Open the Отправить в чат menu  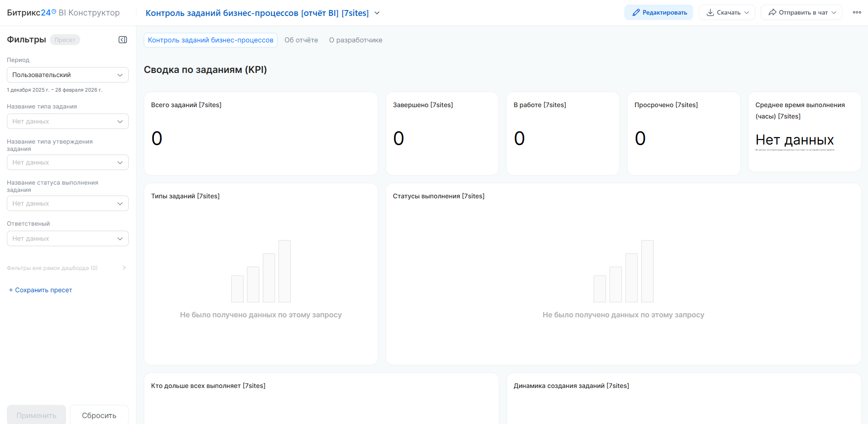(x=801, y=12)
